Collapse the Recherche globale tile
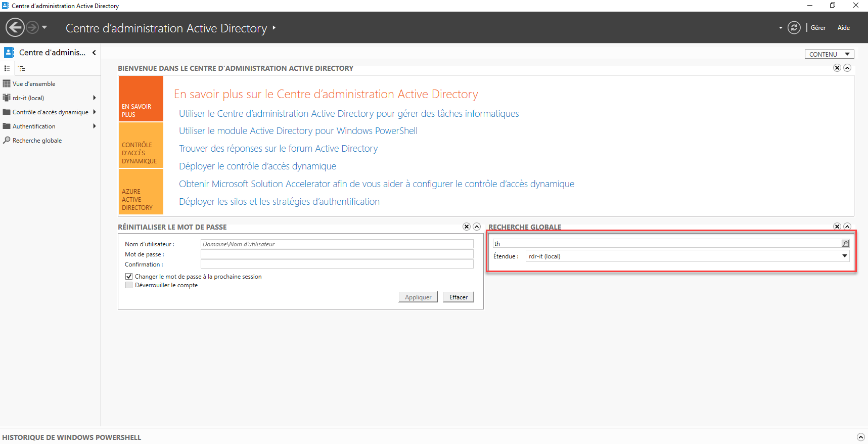The width and height of the screenshot is (868, 444). (848, 227)
